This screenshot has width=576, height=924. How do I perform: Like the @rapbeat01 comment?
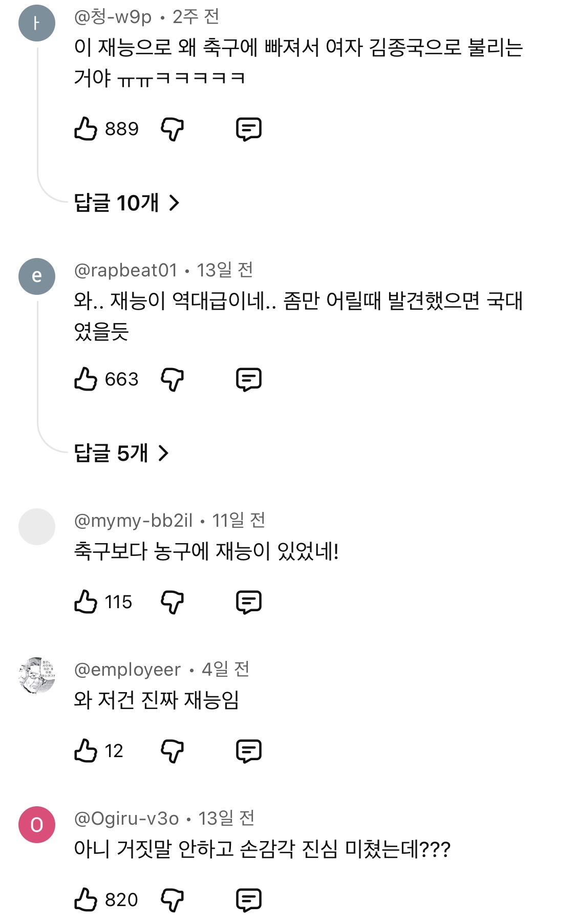86,379
